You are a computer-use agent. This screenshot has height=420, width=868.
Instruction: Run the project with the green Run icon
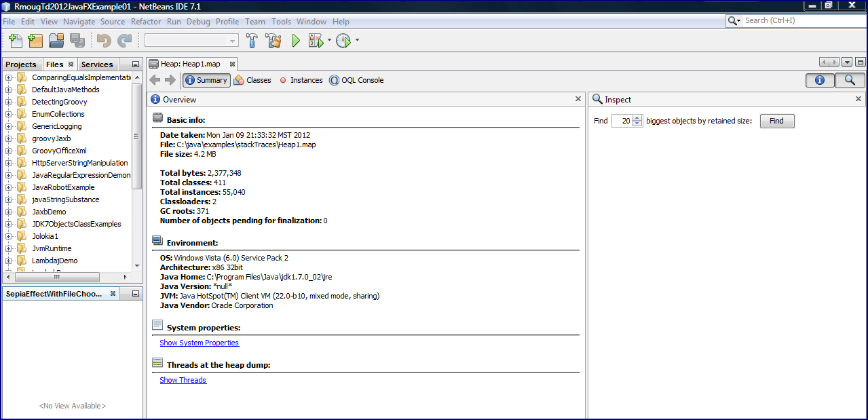(295, 40)
